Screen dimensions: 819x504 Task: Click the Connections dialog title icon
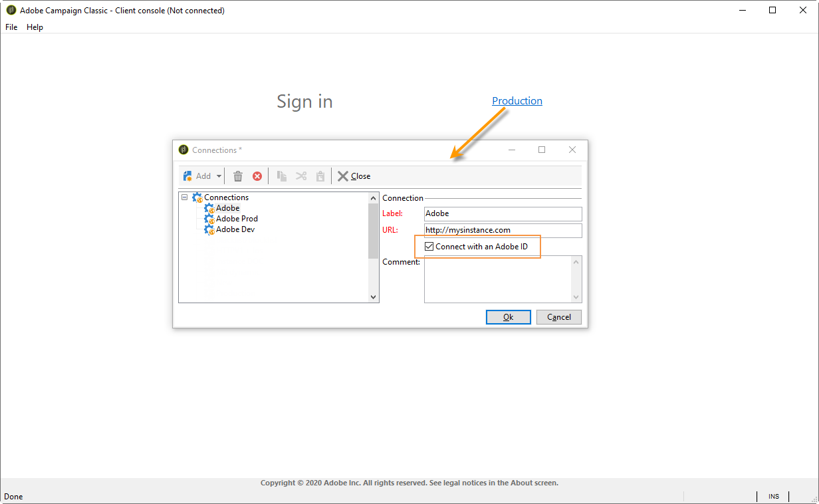pos(184,150)
